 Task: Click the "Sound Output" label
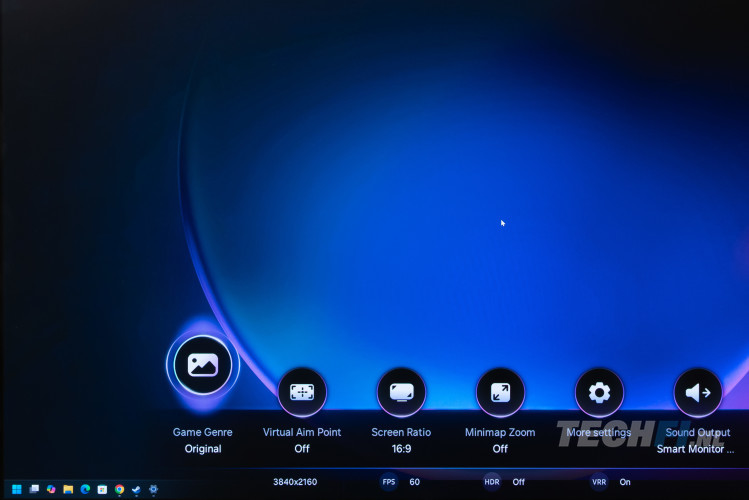pyautogui.click(x=698, y=432)
